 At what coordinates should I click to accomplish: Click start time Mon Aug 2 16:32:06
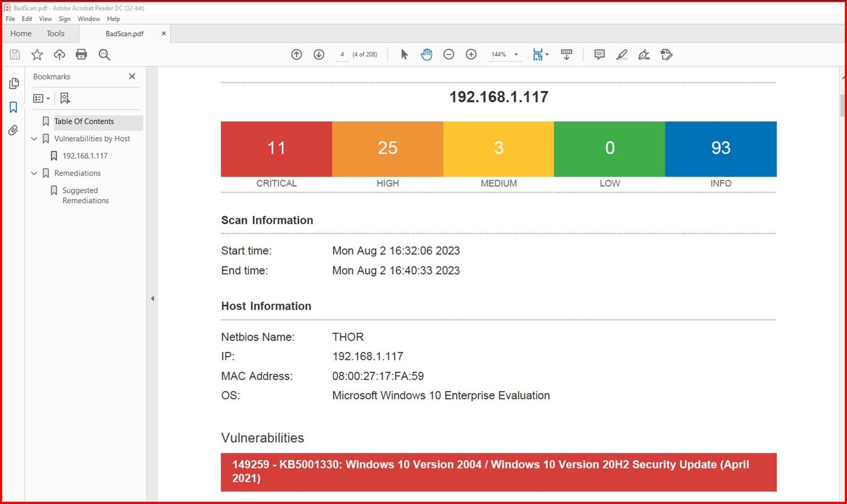point(396,251)
